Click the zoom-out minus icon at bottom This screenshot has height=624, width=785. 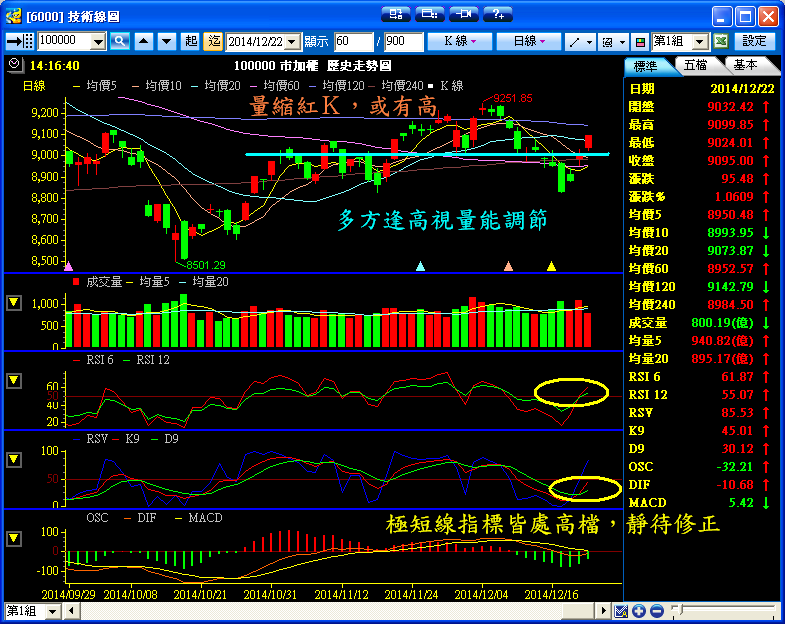pos(656,611)
